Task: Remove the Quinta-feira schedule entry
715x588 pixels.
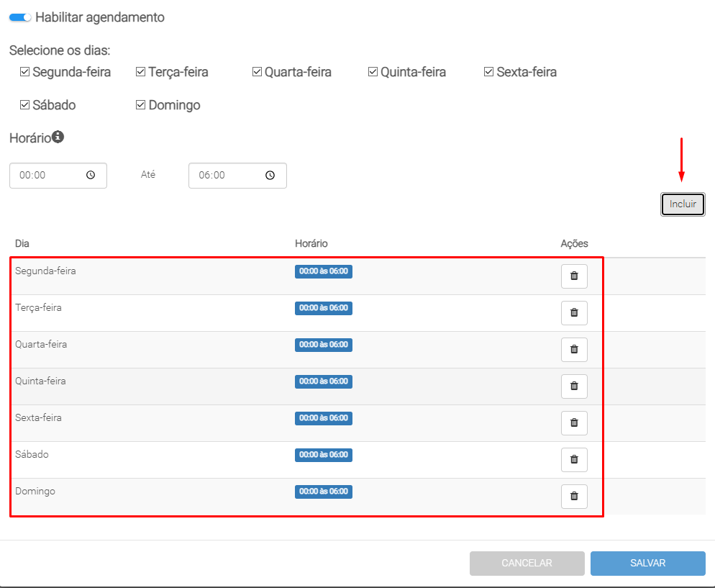Action: [x=574, y=386]
